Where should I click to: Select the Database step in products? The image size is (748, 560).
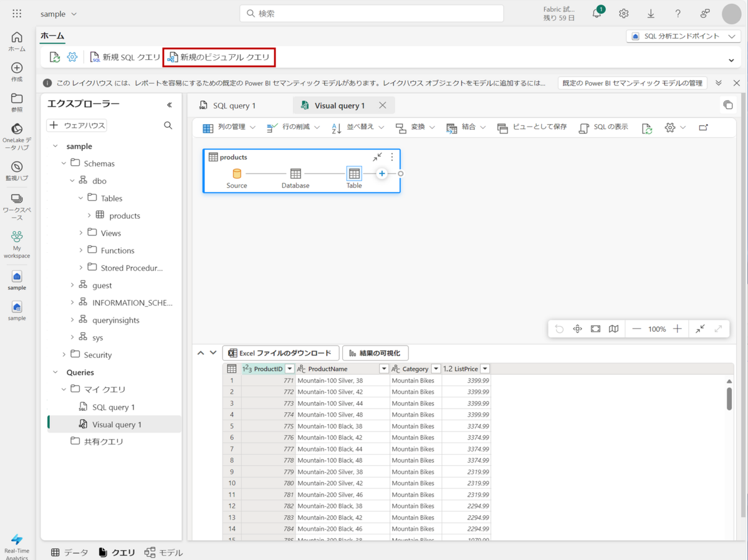coord(295,178)
